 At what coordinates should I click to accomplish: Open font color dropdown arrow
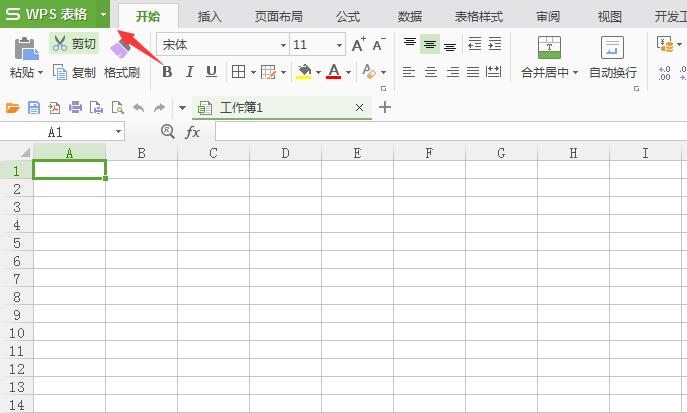tap(348, 72)
